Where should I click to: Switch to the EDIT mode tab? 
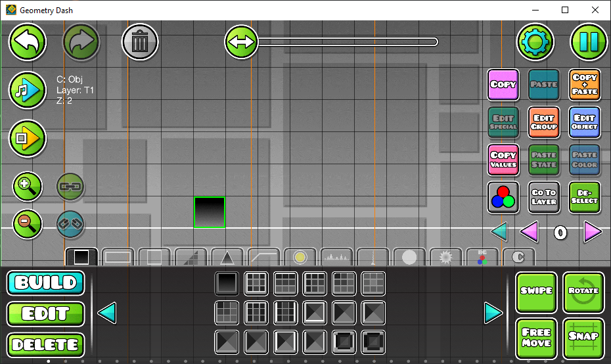(x=45, y=313)
